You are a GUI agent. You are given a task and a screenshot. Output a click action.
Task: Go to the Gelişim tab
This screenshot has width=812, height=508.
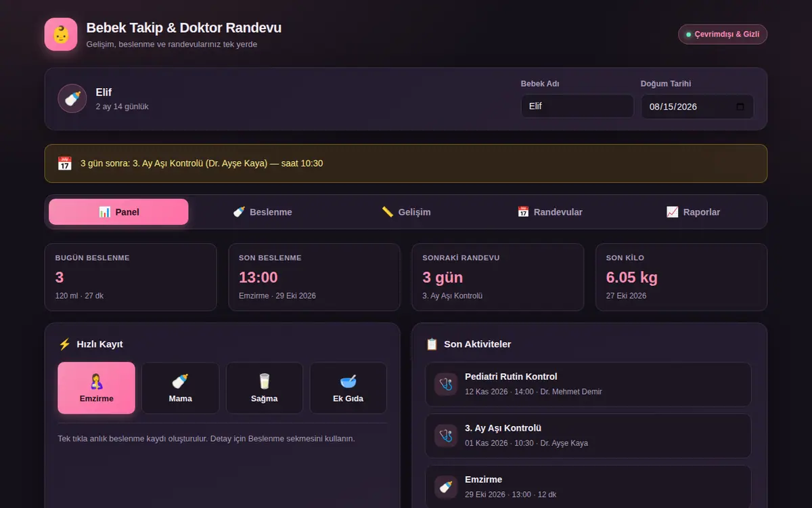(x=406, y=212)
